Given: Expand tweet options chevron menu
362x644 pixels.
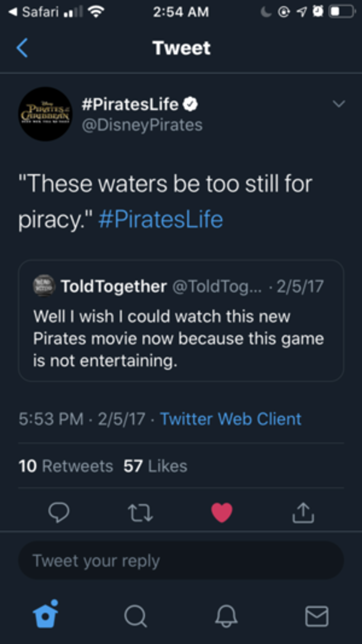Looking at the screenshot, I should click(x=339, y=104).
